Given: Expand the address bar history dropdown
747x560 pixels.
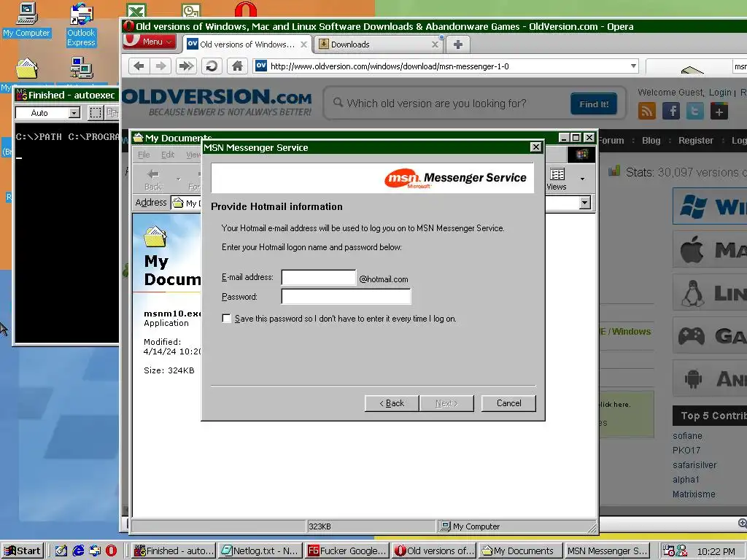Looking at the screenshot, I should [633, 66].
